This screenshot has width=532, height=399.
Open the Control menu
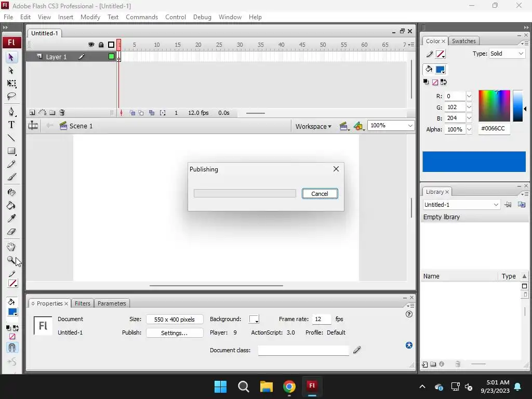point(176,17)
